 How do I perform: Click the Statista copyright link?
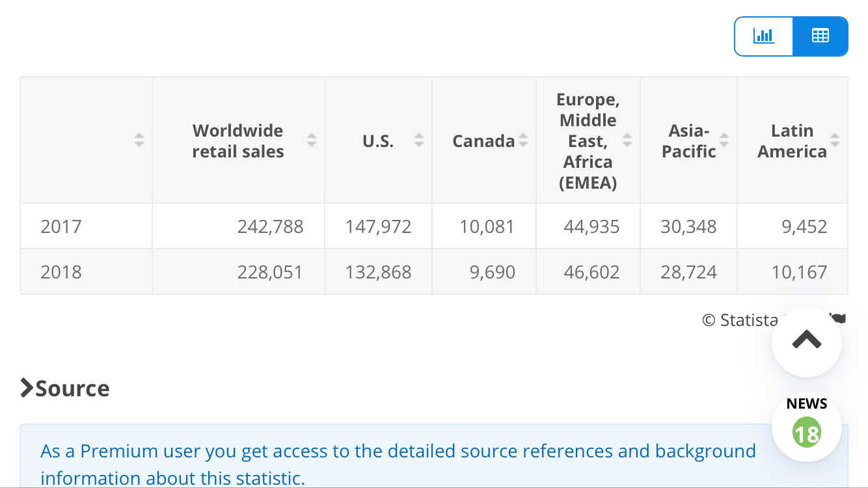740,320
